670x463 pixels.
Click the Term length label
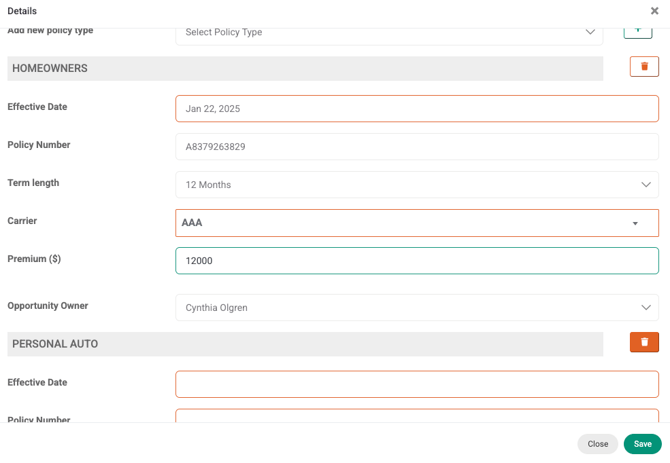point(33,183)
